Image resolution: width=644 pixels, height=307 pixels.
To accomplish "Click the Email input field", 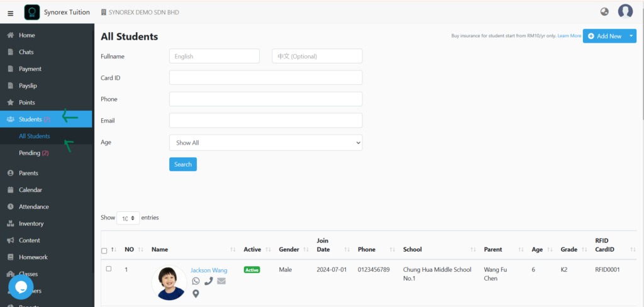I will coord(266,120).
